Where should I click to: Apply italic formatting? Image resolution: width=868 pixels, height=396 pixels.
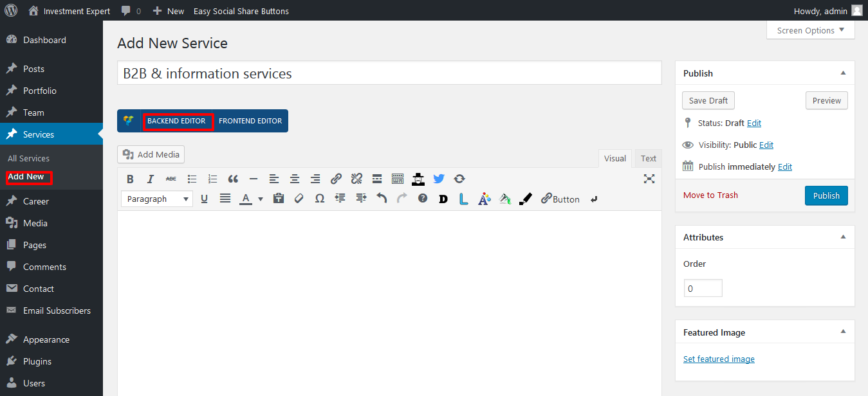point(151,179)
